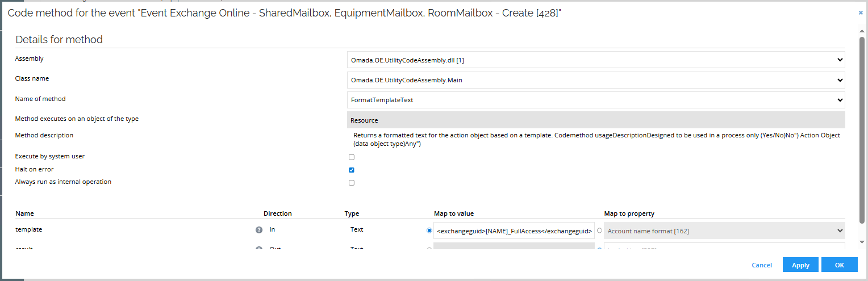Image resolution: width=868 pixels, height=281 pixels.
Task: Click the Map to property column header
Action: [629, 213]
